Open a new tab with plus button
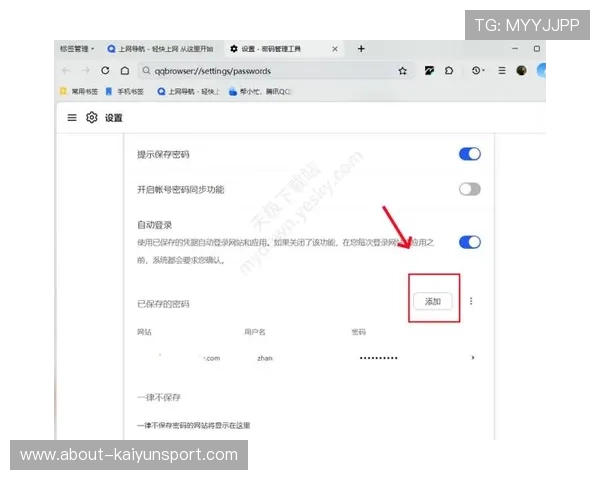The height and width of the screenshot is (480, 600). tap(361, 49)
